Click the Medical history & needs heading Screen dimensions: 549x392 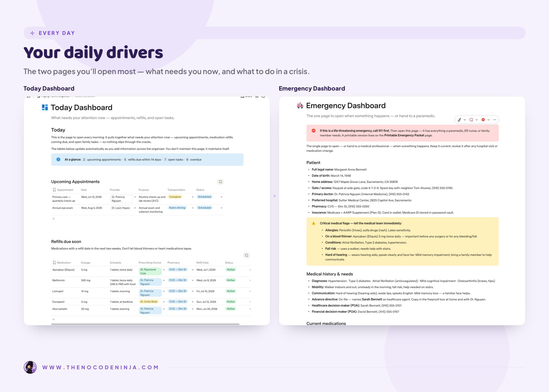[x=330, y=274]
